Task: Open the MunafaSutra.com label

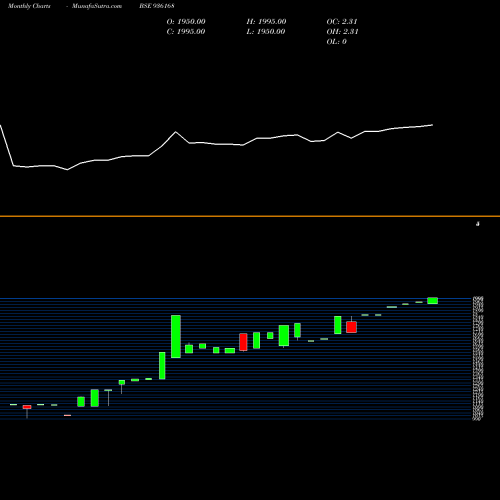Action: (x=97, y=6)
